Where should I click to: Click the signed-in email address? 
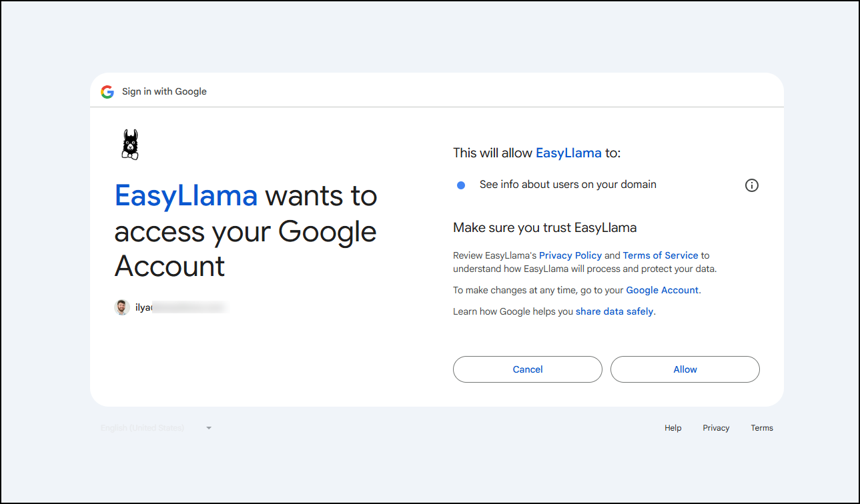click(181, 307)
